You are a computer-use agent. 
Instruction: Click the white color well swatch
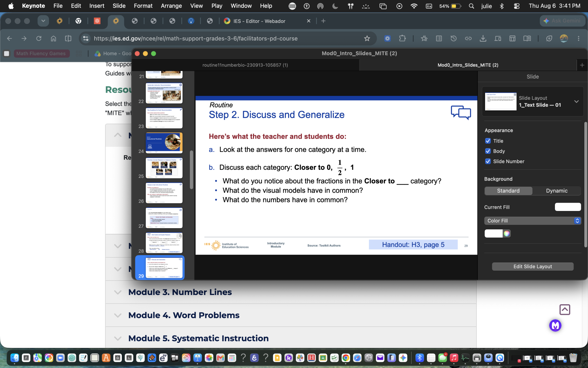click(493, 233)
